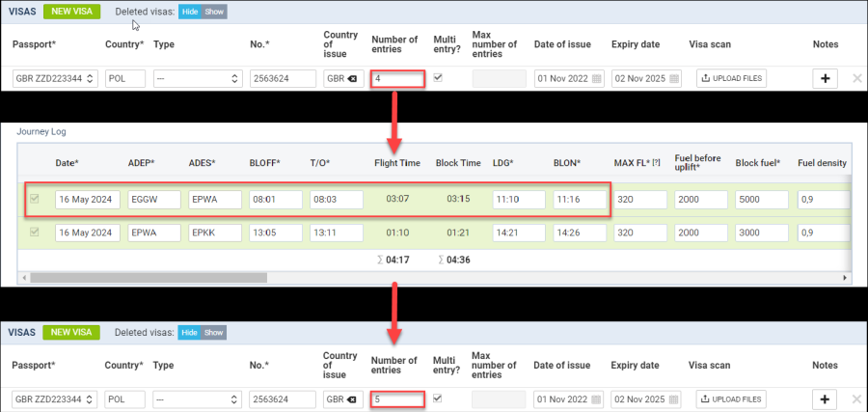Click BLON field 14:26
868x412 pixels.
(580, 233)
